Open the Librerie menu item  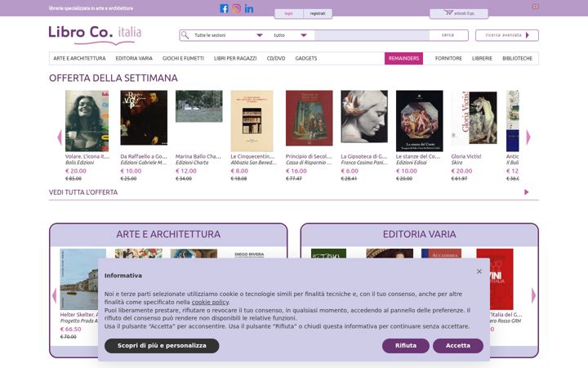[x=482, y=58]
